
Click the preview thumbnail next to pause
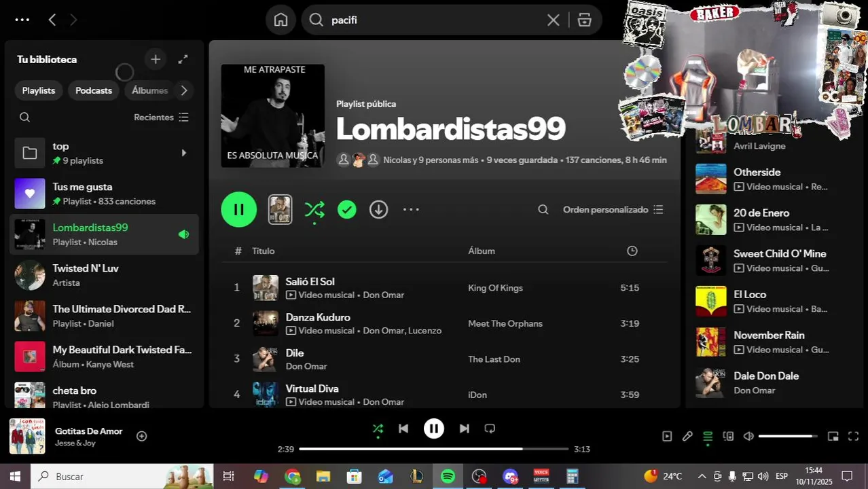280,209
